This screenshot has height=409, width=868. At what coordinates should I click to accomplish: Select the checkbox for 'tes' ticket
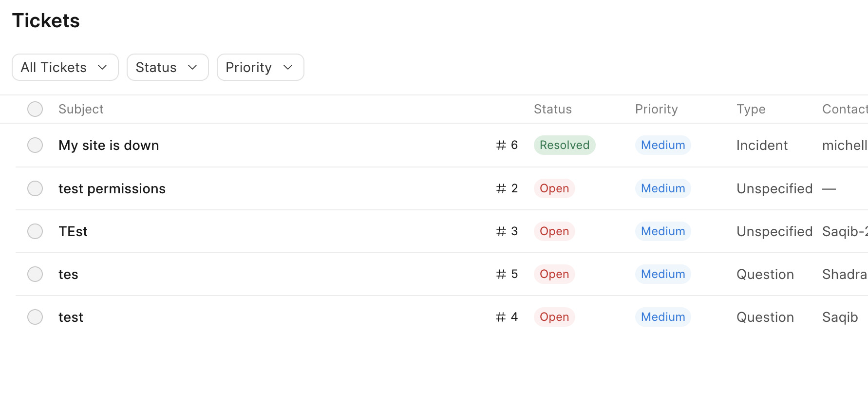(x=35, y=274)
